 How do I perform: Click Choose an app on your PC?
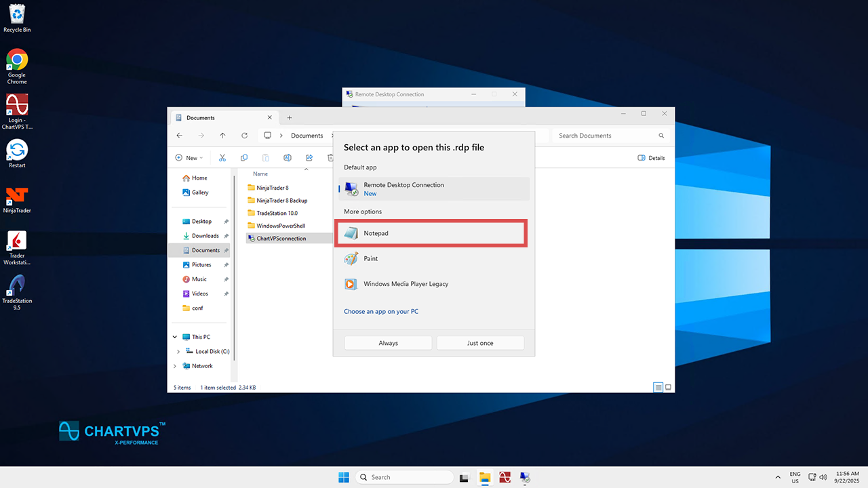381,312
